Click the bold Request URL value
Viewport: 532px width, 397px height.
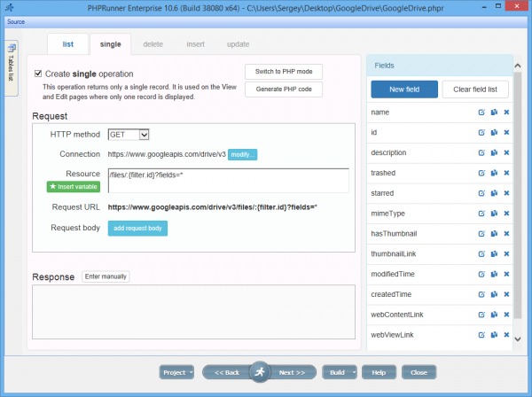coord(213,207)
